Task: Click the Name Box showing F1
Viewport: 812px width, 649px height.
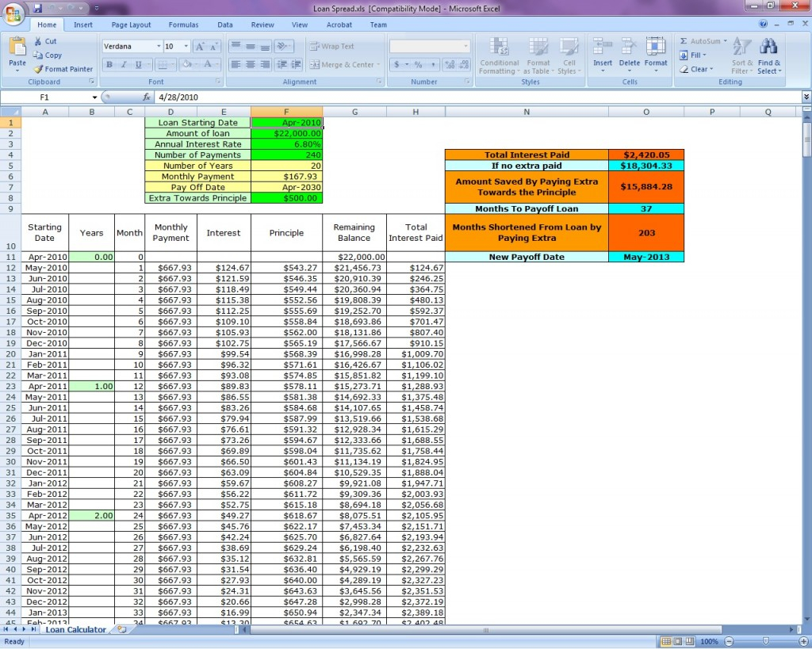Action: (x=44, y=97)
